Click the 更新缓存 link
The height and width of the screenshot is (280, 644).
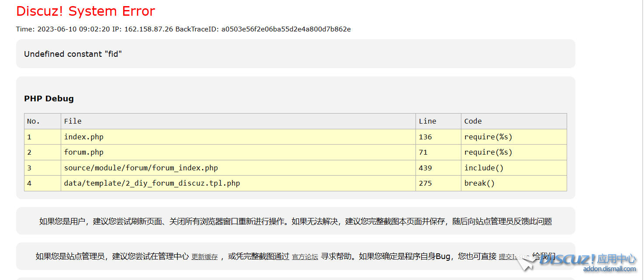point(204,257)
